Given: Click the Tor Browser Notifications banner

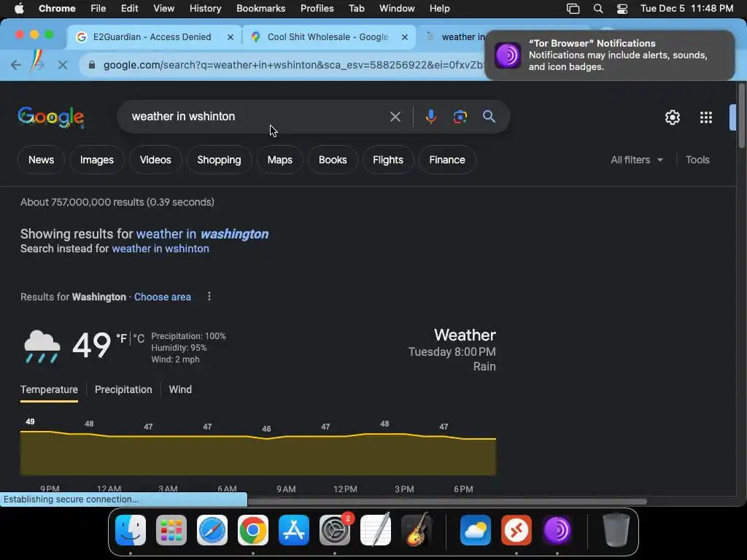Looking at the screenshot, I should point(610,55).
